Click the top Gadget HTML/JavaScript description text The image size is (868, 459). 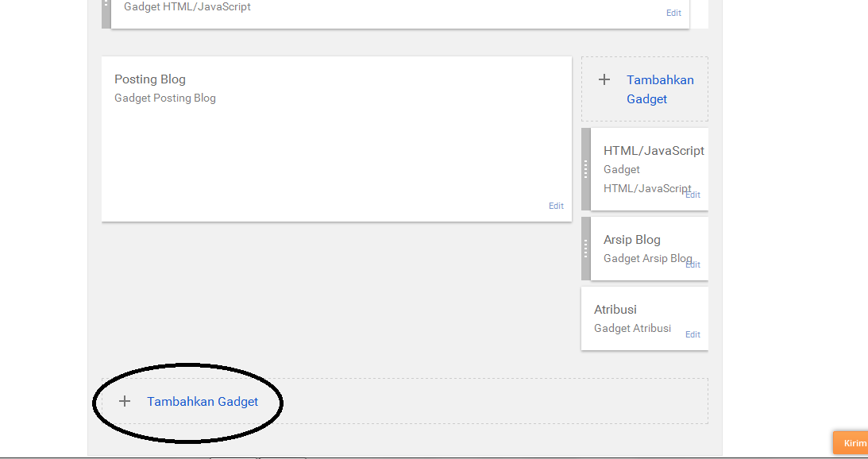pos(187,6)
